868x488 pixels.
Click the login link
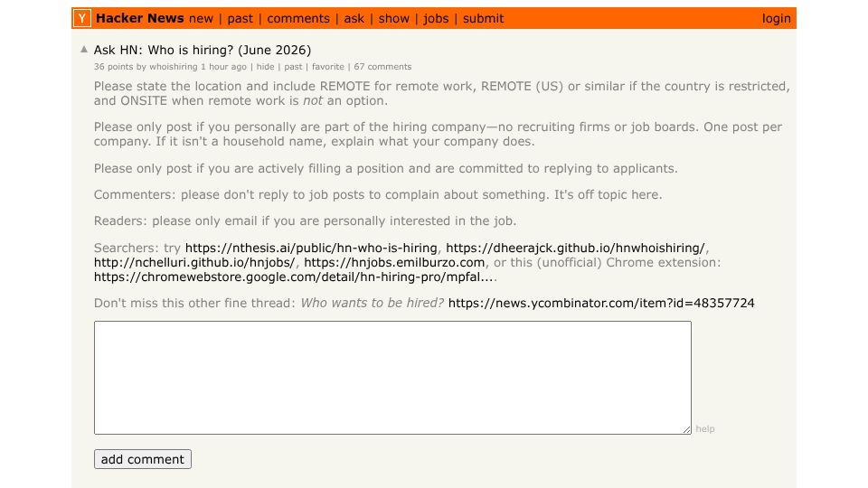(x=776, y=19)
